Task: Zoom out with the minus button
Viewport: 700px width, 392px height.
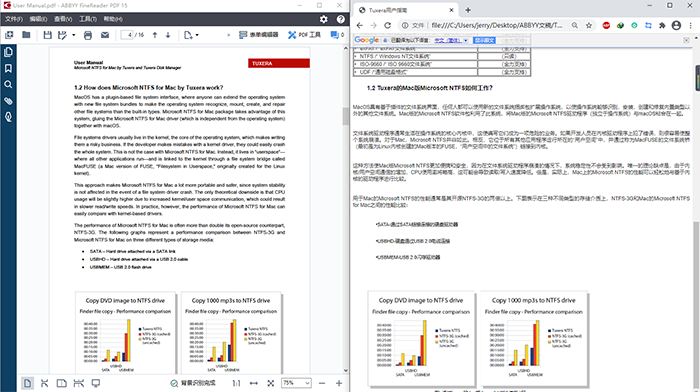Action: (x=322, y=383)
